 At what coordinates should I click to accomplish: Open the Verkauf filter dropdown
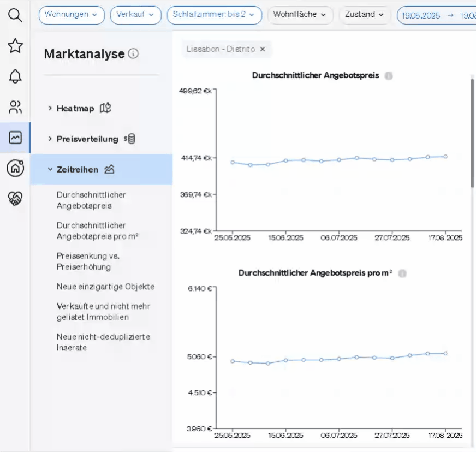[135, 15]
